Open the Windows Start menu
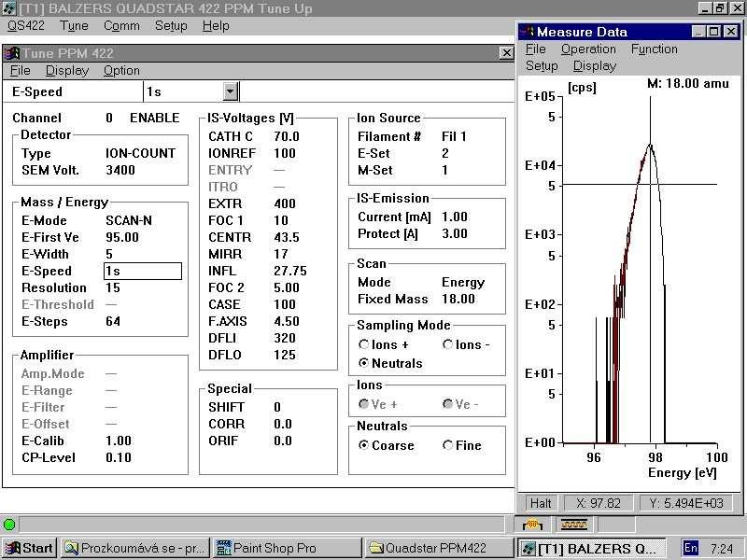This screenshot has width=747, height=560. (x=29, y=548)
